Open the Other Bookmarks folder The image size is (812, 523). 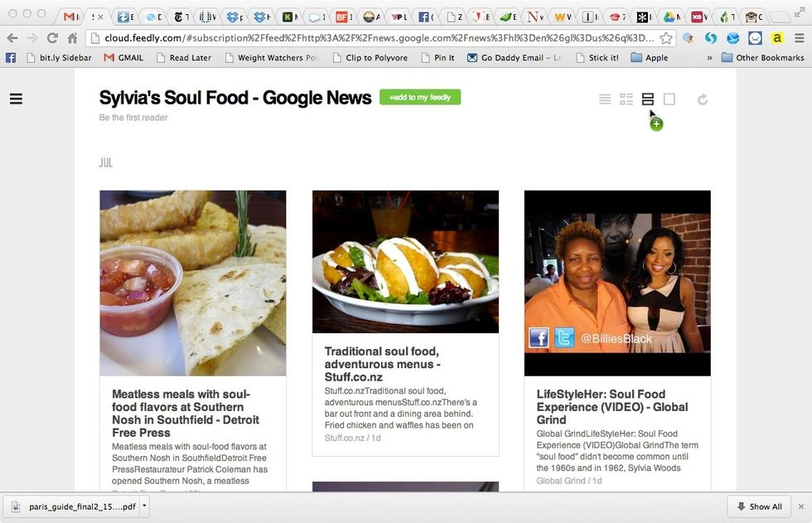[x=762, y=58]
